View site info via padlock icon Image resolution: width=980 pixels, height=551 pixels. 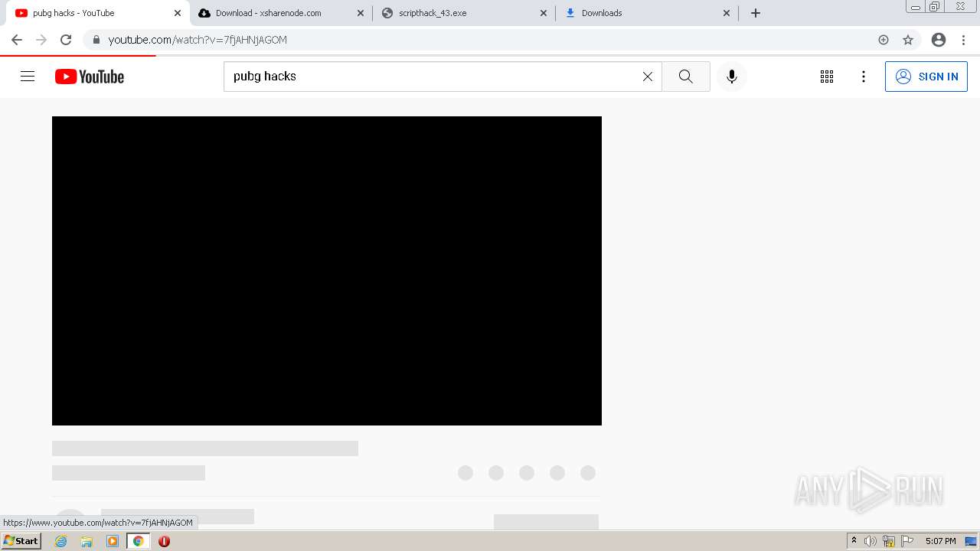(96, 40)
